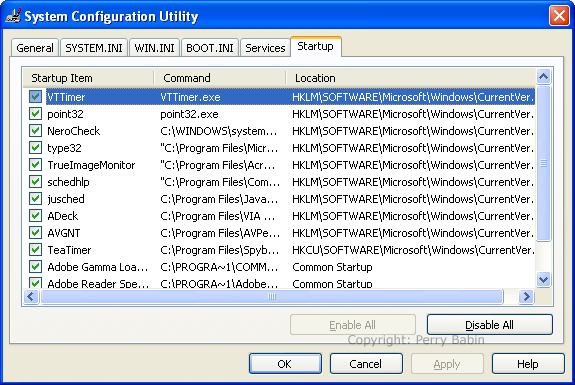This screenshot has width=575, height=385.
Task: Click the horizontal scrollbar left arrow
Action: (x=31, y=296)
